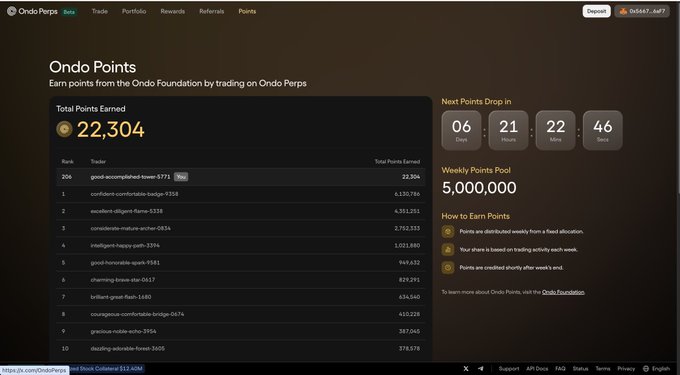Click the trading activity share icon
The height and width of the screenshot is (375, 680).
tap(448, 249)
